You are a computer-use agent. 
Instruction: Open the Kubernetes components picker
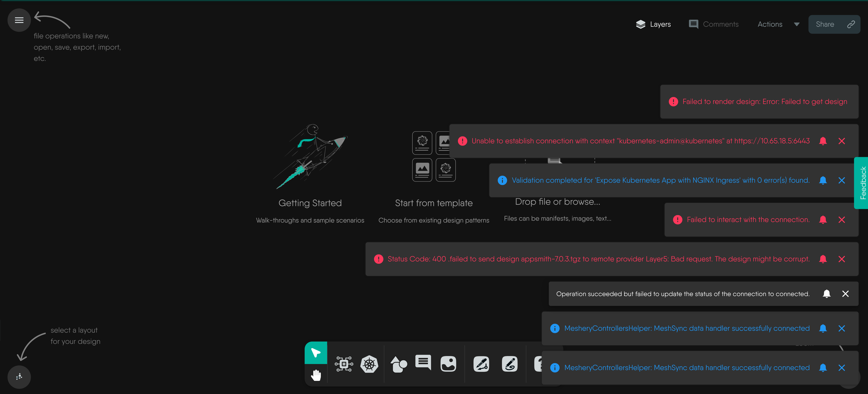click(x=369, y=364)
